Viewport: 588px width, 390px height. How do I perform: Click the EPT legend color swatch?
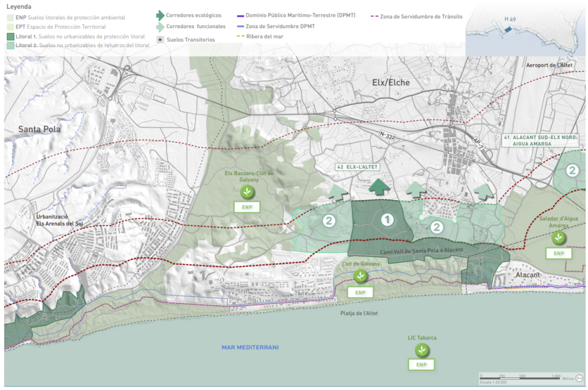click(10, 27)
